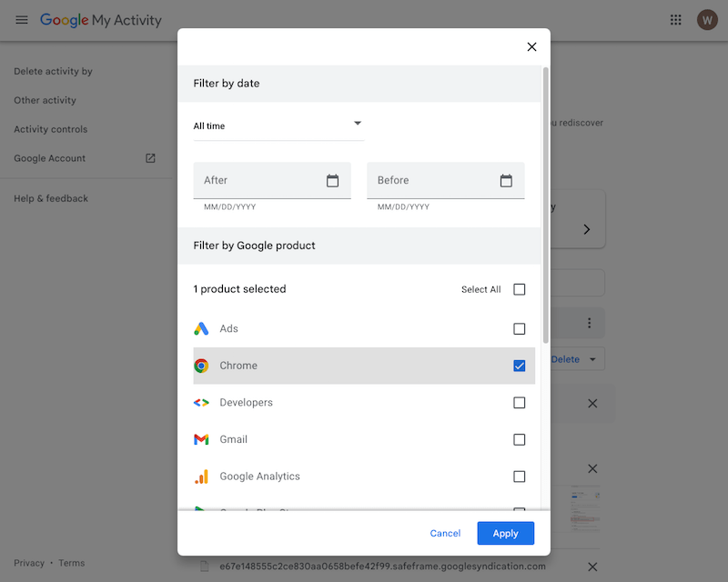Open the hamburger main menu
Viewport: 728px width, 582px height.
pos(22,20)
